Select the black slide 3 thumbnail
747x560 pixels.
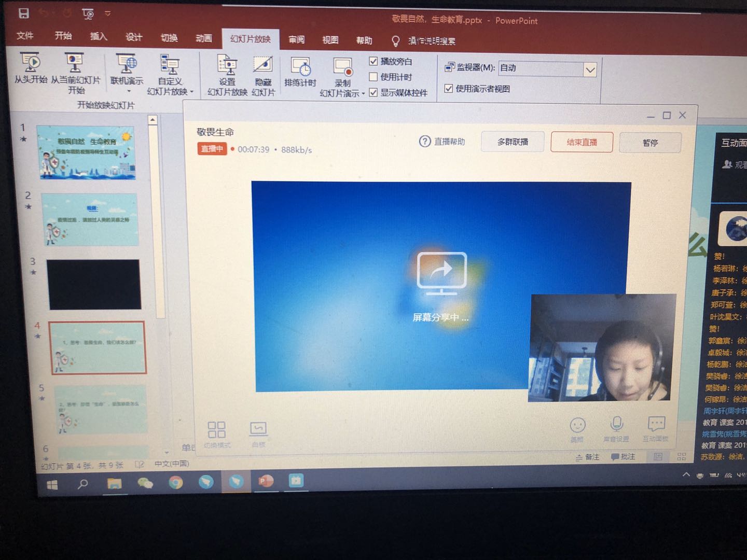click(x=94, y=284)
